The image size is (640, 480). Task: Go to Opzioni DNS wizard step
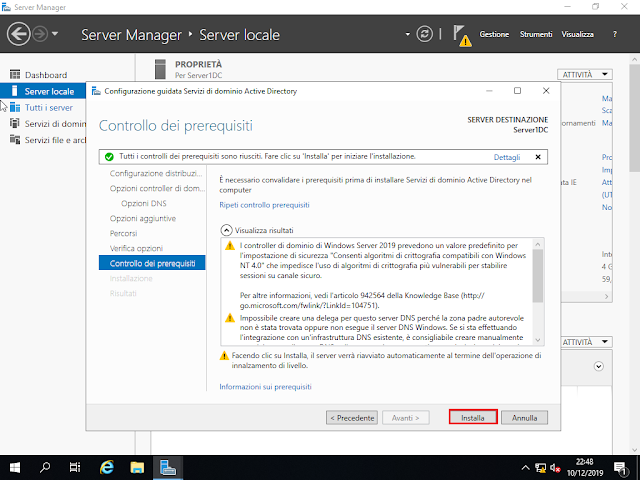tap(144, 203)
